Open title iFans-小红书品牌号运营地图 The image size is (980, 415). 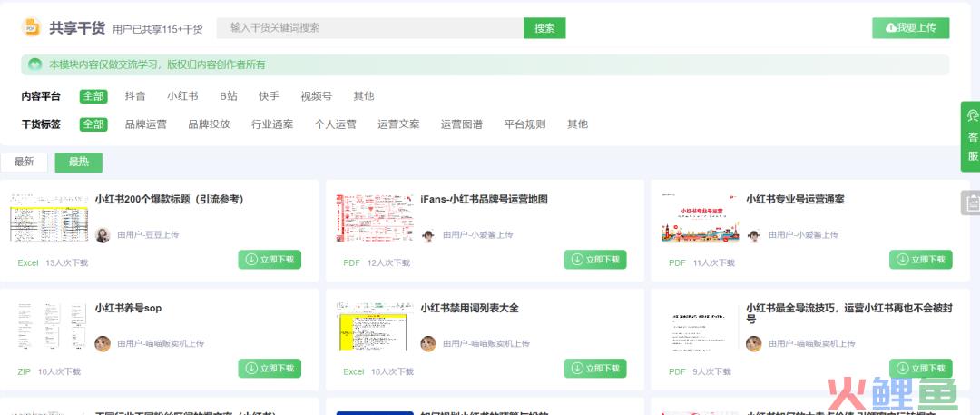tap(485, 200)
